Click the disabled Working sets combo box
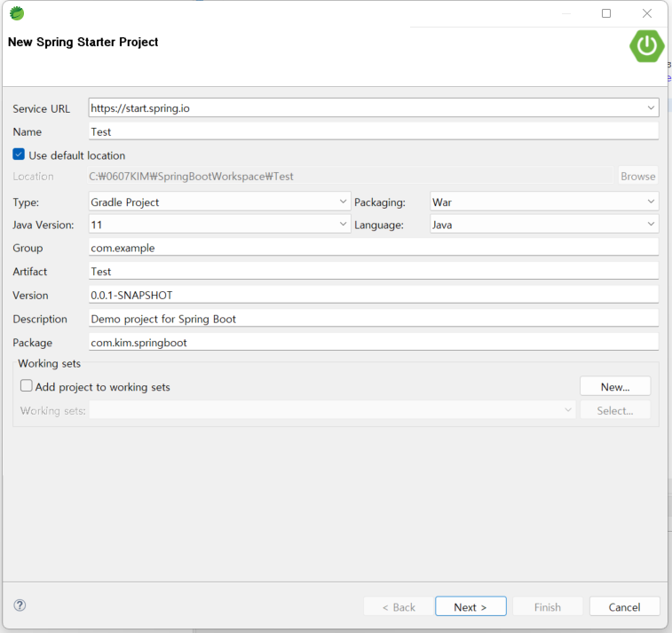Viewport: 672px width, 633px height. coord(332,410)
